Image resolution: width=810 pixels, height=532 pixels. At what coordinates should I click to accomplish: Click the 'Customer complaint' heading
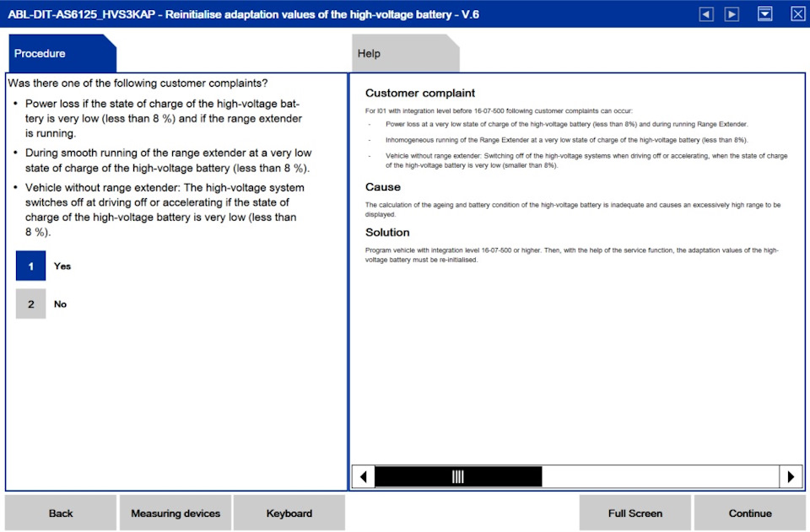coord(420,93)
